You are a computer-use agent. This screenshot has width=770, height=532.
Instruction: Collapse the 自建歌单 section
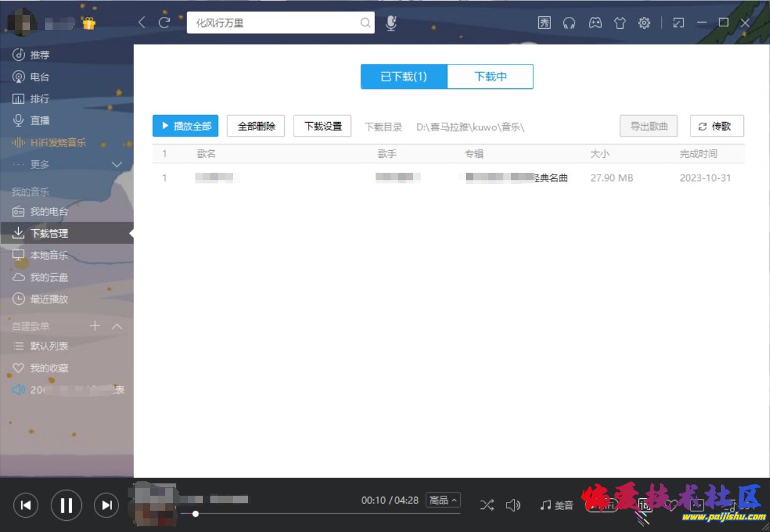[x=116, y=326]
